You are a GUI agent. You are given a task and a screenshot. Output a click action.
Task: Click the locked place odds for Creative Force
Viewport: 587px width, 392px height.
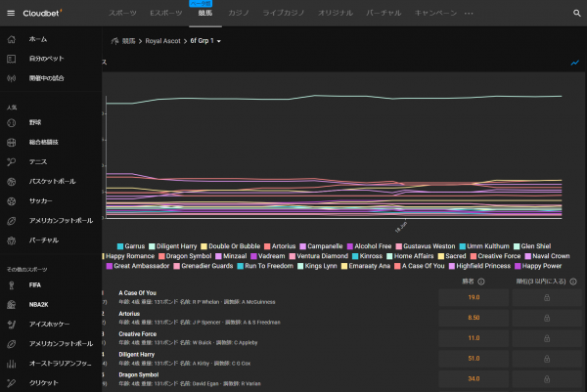pos(547,338)
